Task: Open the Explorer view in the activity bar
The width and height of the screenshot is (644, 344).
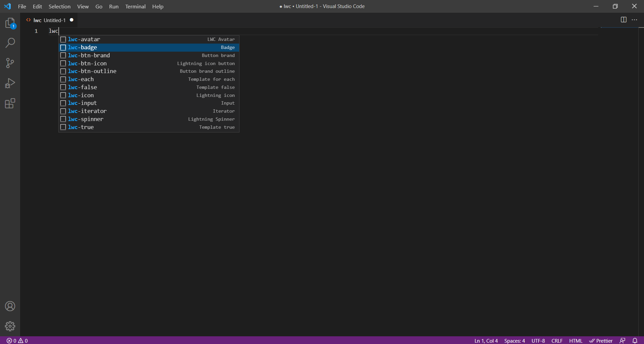Action: pyautogui.click(x=10, y=23)
